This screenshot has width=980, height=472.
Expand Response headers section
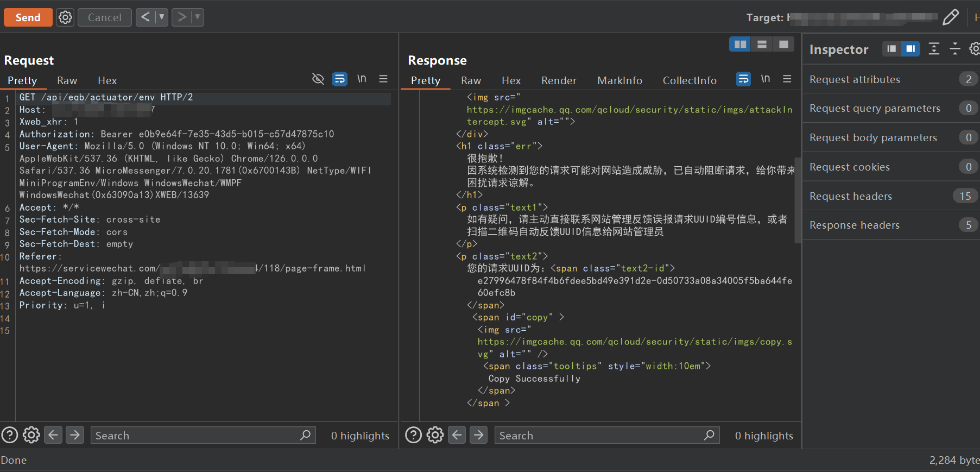coord(892,225)
